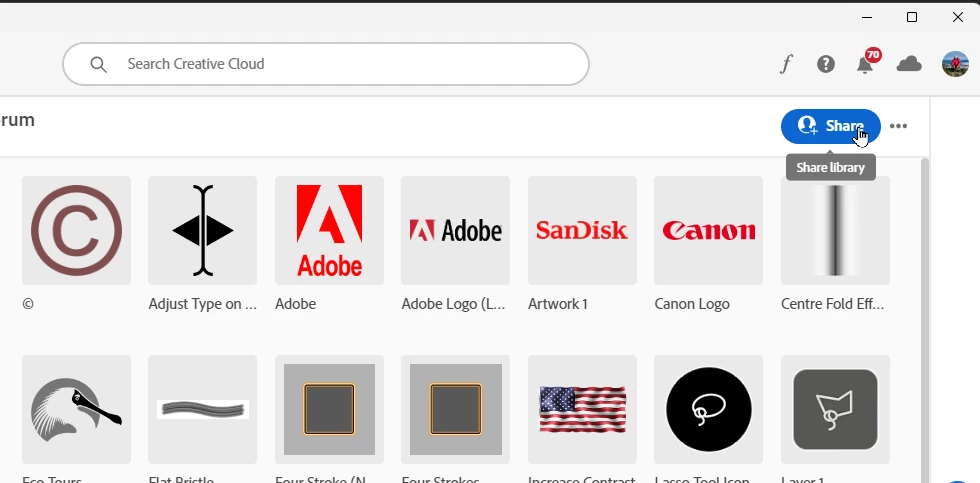The width and height of the screenshot is (980, 483).
Task: Select the copyright symbol thumbnail
Action: pyautogui.click(x=76, y=231)
